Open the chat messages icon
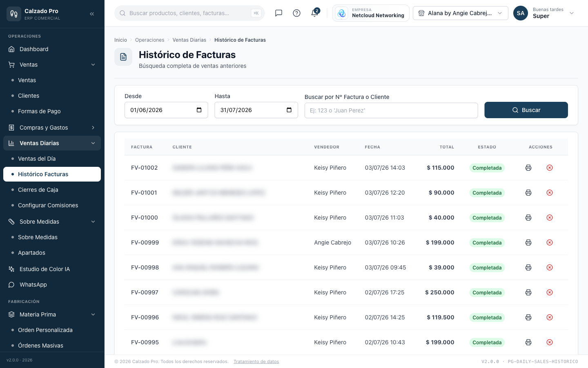The width and height of the screenshot is (588, 368). coord(278,13)
